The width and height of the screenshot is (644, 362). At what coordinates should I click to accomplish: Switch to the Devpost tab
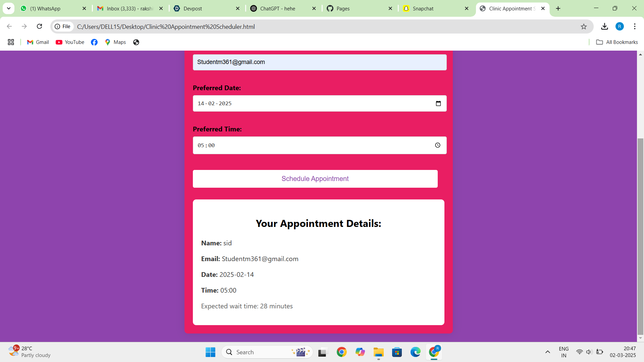192,8
